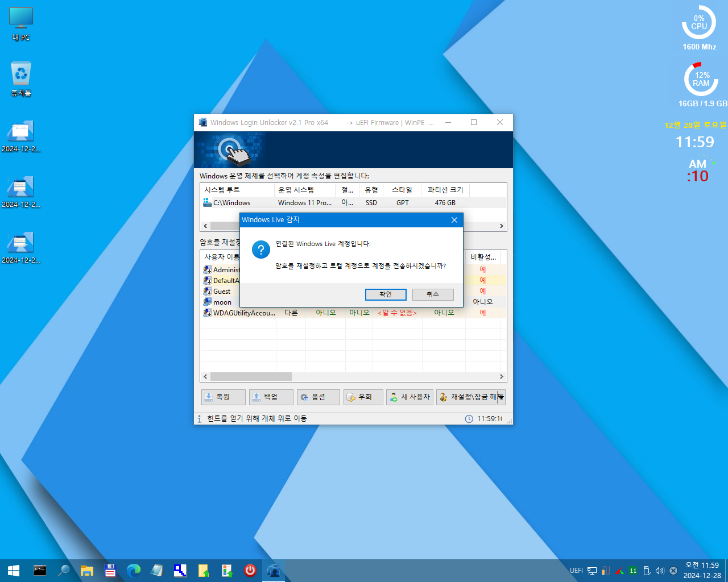
Task: Click the 스타일 column header
Action: 402,190
